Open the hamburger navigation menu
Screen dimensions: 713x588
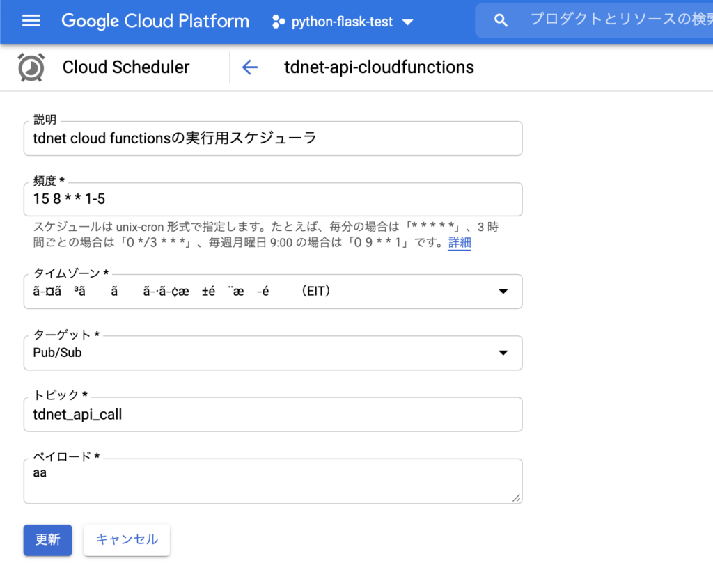31,21
